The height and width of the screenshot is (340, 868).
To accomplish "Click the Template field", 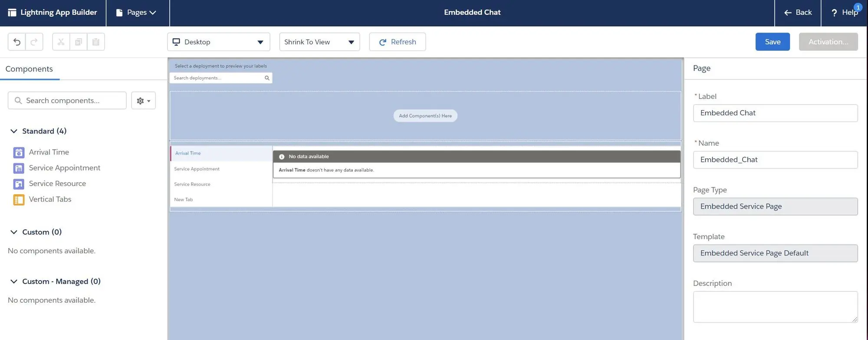I will click(x=775, y=253).
